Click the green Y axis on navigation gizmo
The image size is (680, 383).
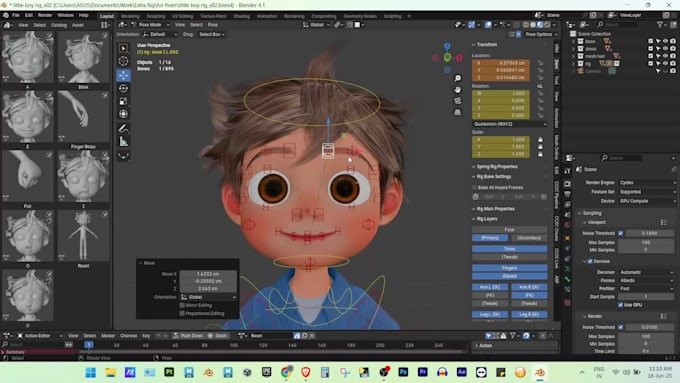tap(447, 57)
